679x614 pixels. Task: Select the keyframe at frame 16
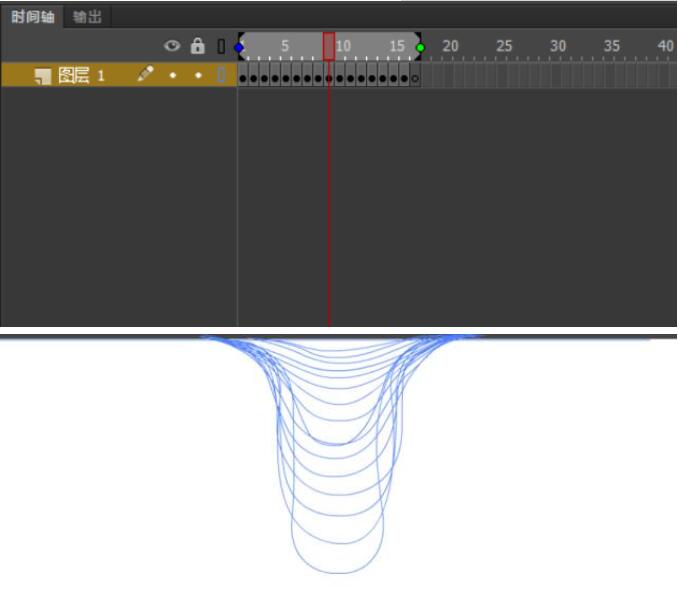tap(404, 75)
